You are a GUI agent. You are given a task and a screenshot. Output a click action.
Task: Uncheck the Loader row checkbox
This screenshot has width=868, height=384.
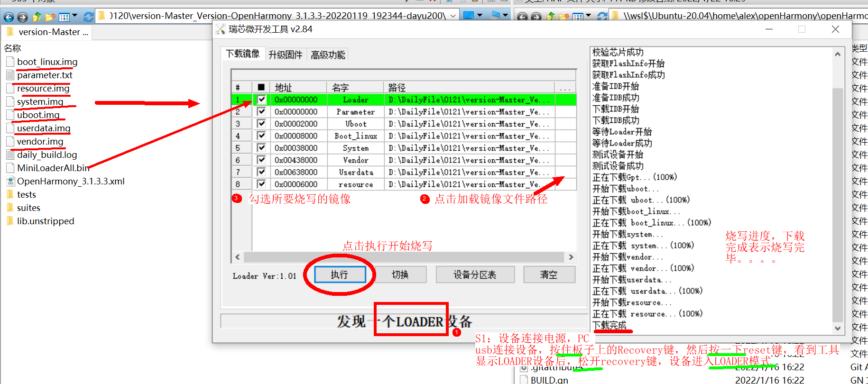tap(261, 100)
